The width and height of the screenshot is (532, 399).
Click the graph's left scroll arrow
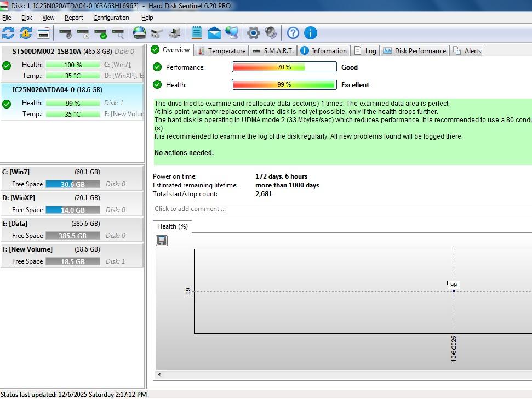159,375
